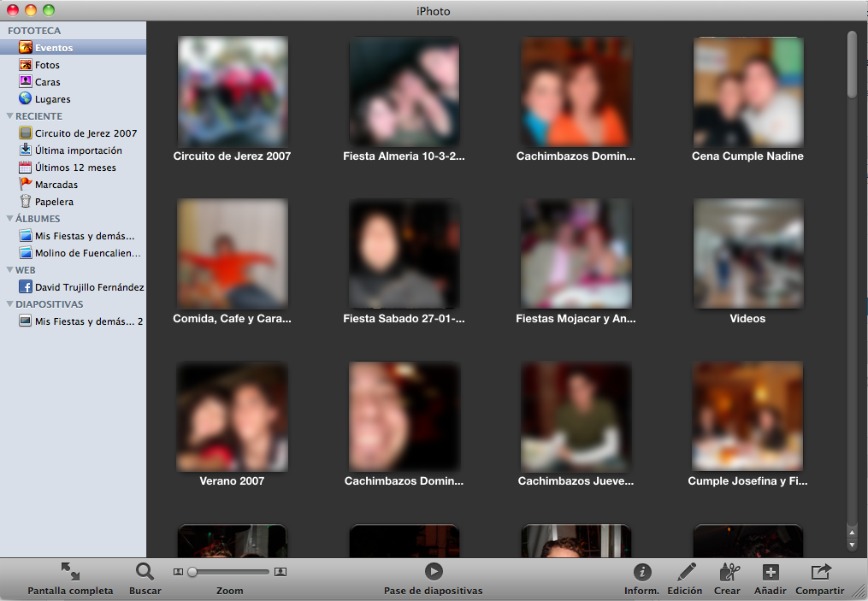Show the Inform. info panel
The height and width of the screenshot is (601, 868).
coord(642,572)
